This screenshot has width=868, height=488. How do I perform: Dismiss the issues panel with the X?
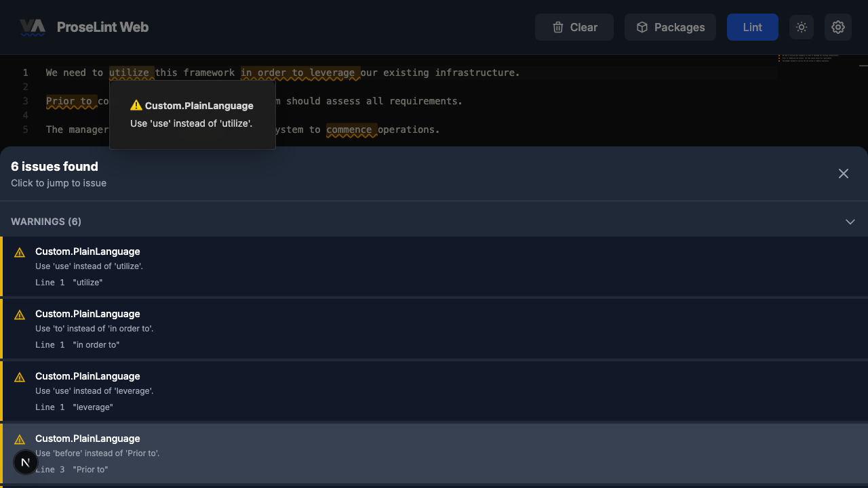843,174
